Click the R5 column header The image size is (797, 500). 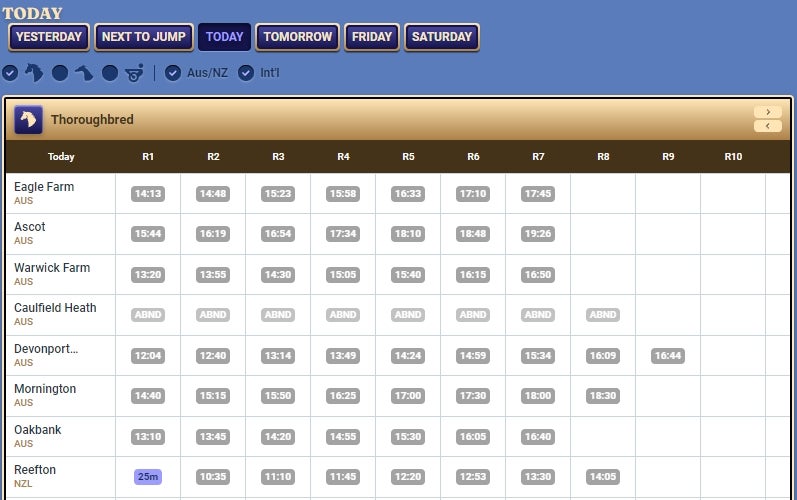pos(408,157)
